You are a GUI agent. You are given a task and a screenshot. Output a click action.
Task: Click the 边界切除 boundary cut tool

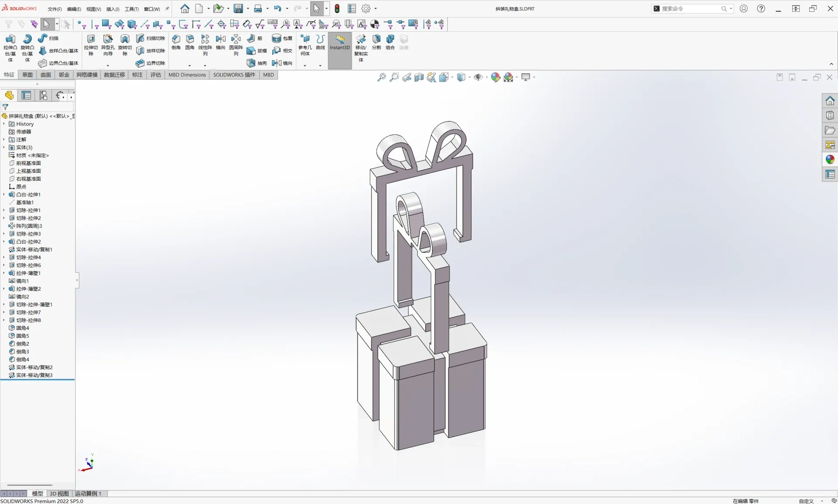151,63
